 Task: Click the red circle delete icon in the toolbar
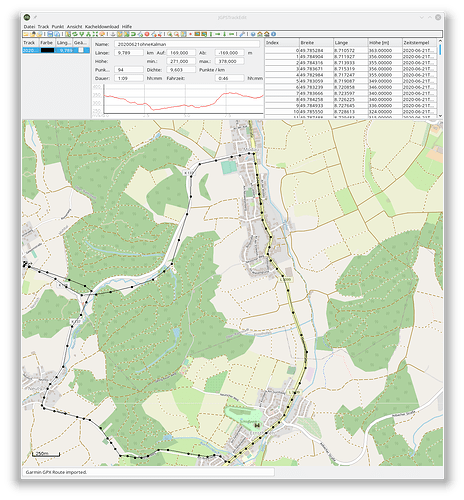tap(147, 34)
